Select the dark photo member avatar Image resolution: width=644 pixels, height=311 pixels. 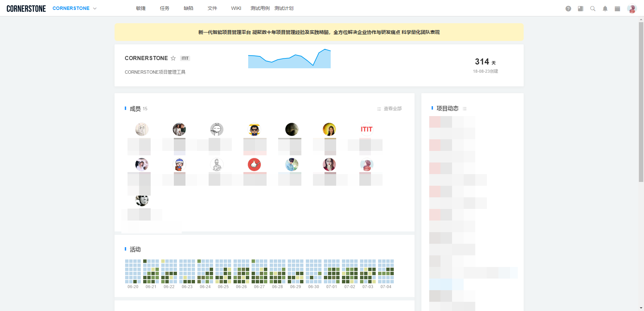pos(292,129)
